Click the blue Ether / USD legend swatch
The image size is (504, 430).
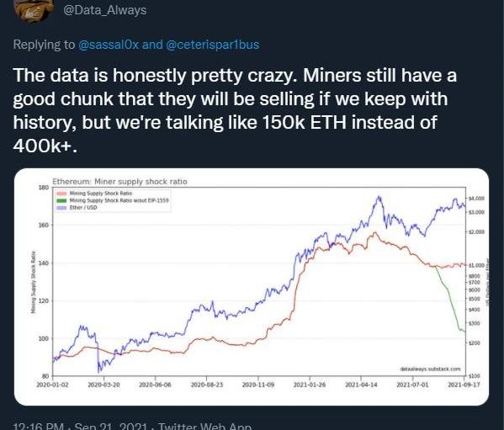[x=61, y=208]
